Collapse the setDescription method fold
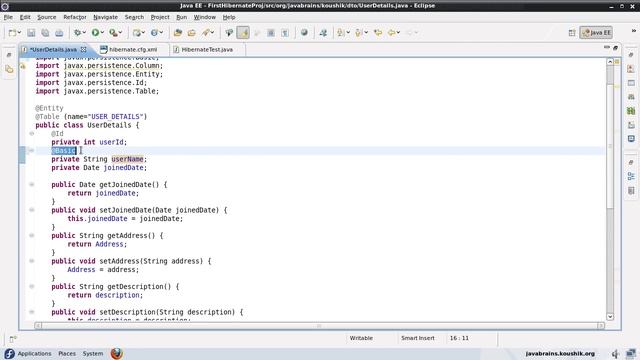This screenshot has width=640, height=360. click(x=32, y=312)
